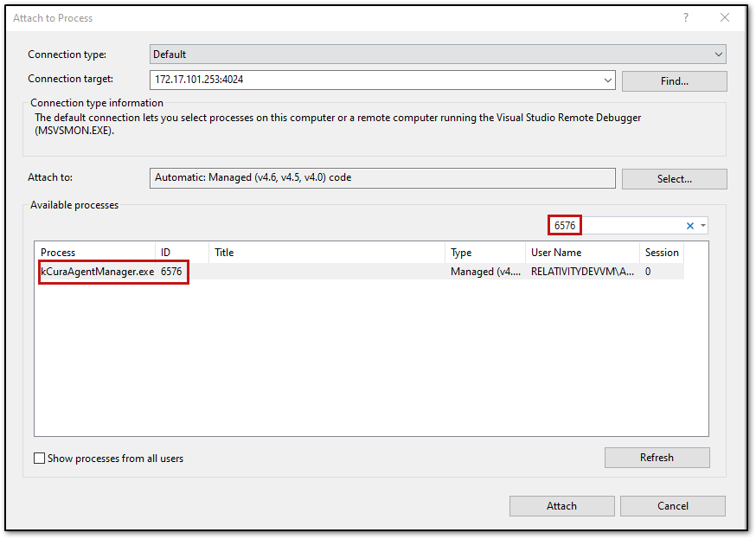This screenshot has width=756, height=539.
Task: Click the Refresh processes button
Action: pos(657,458)
